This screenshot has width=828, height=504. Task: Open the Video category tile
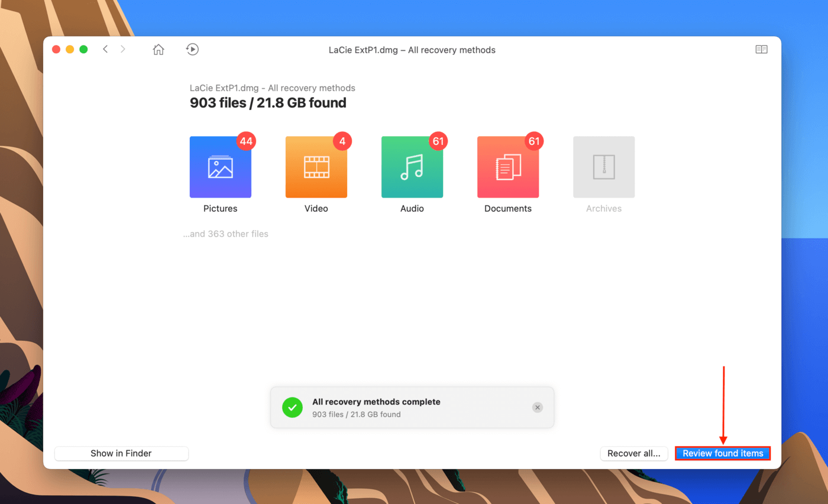pyautogui.click(x=316, y=167)
